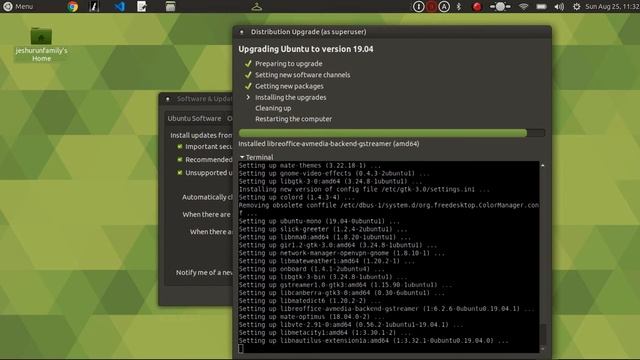
Task: Click terminal line "Installing new version of config file"
Action: click(364, 189)
